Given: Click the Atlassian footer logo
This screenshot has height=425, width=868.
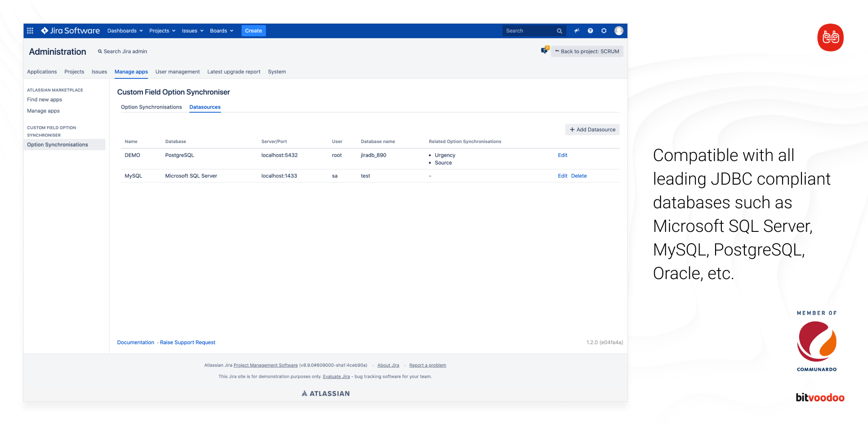Looking at the screenshot, I should (x=325, y=393).
